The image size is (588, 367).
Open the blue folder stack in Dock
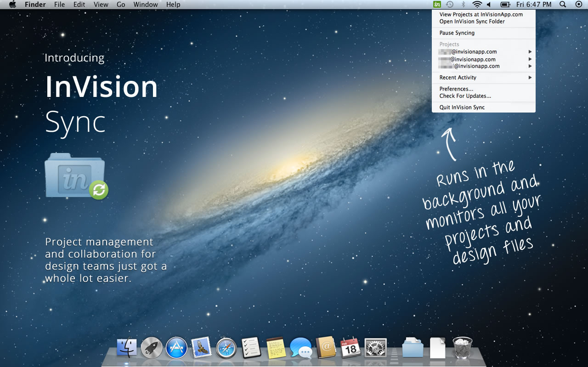click(413, 348)
